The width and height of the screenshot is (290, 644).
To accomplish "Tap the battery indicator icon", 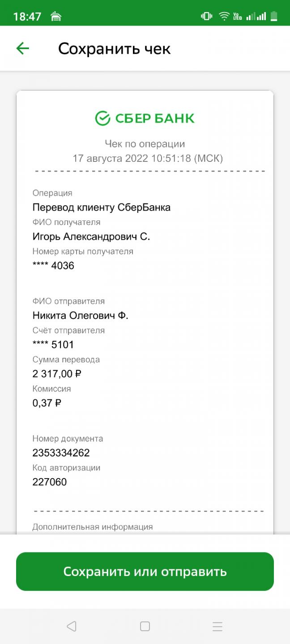I will pos(274,17).
